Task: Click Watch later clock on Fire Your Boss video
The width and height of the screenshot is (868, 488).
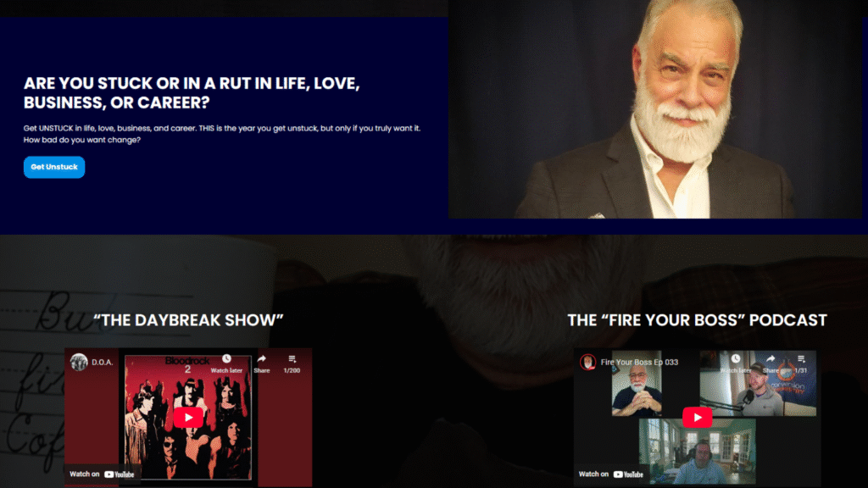Action: (x=735, y=363)
